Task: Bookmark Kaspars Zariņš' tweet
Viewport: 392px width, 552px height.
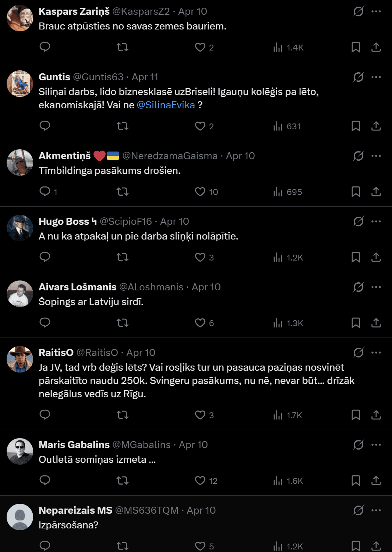Action: (x=356, y=47)
